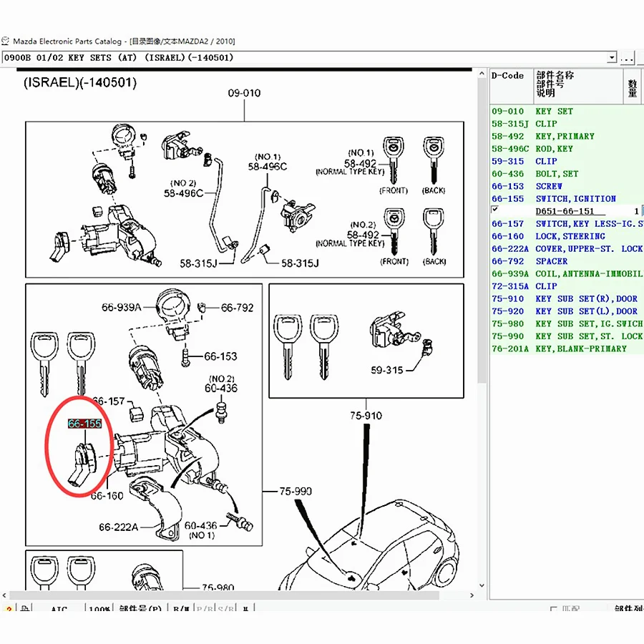This screenshot has height=644, width=644.
Task: Click the 75-910 callout in the diagram
Action: click(366, 416)
